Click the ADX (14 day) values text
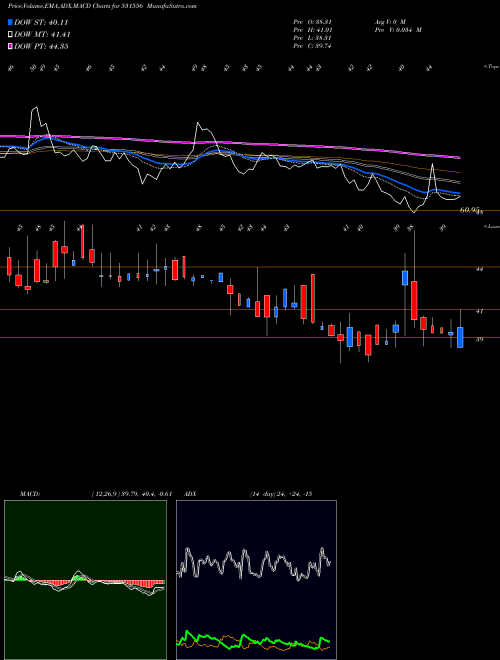Image resolution: width=500 pixels, height=660 pixels. pyautogui.click(x=281, y=494)
